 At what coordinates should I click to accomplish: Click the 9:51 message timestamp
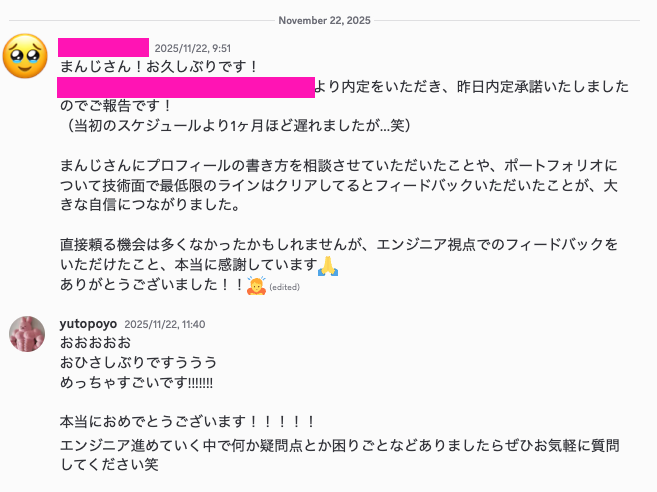(x=192, y=48)
